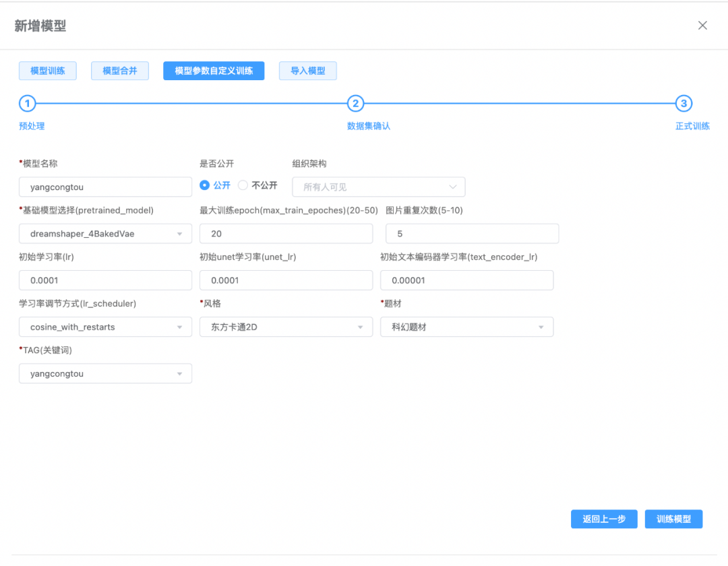Open the 风格 dropdown showing 东方卡通2D

286,327
